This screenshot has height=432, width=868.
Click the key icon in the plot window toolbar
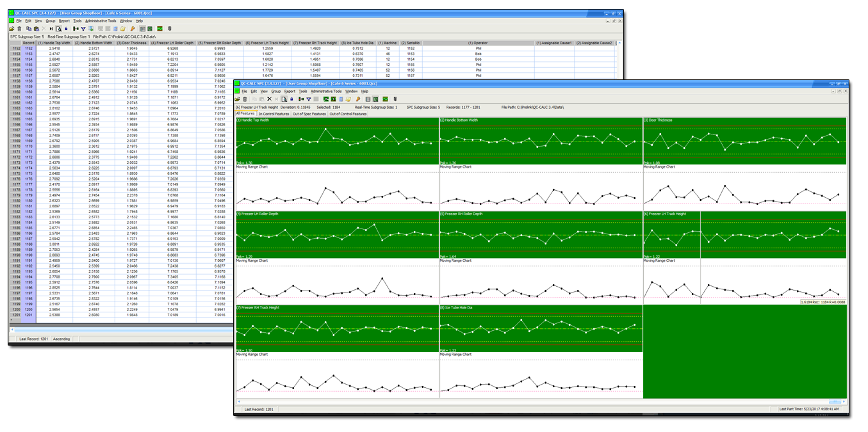point(358,99)
